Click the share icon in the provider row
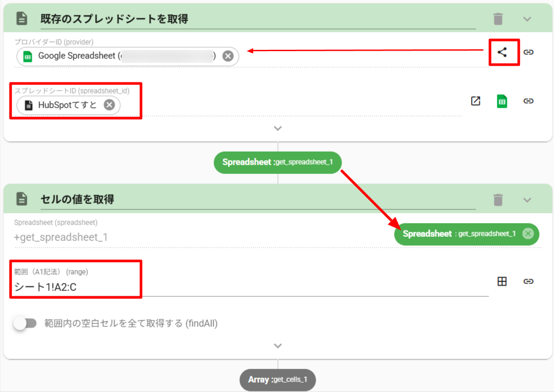The image size is (554, 392). (502, 52)
